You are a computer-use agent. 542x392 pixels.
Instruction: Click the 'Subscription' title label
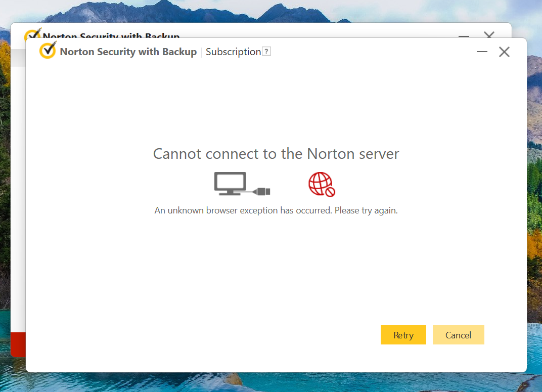point(233,52)
